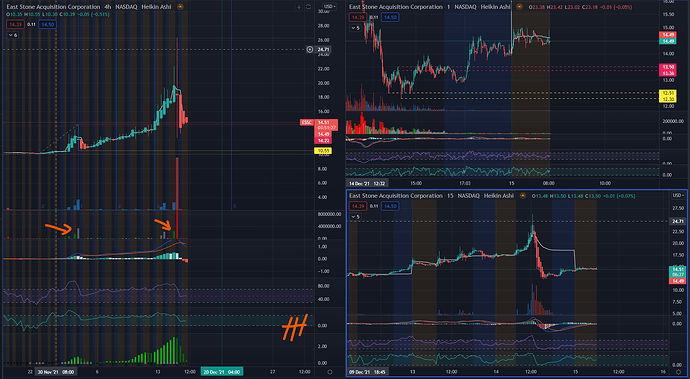
Task: Click the ESSC symbol label on 4h price axis
Action: pos(307,122)
